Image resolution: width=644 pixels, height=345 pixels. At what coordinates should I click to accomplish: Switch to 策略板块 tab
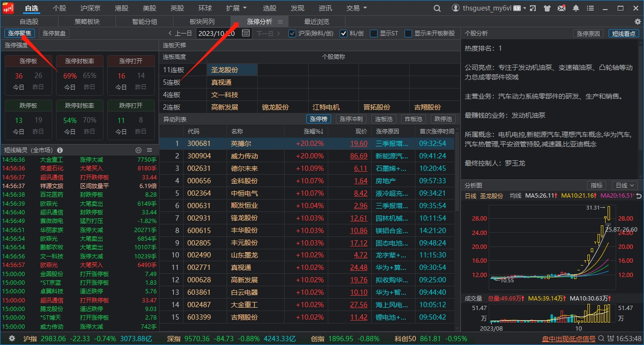[x=87, y=22]
